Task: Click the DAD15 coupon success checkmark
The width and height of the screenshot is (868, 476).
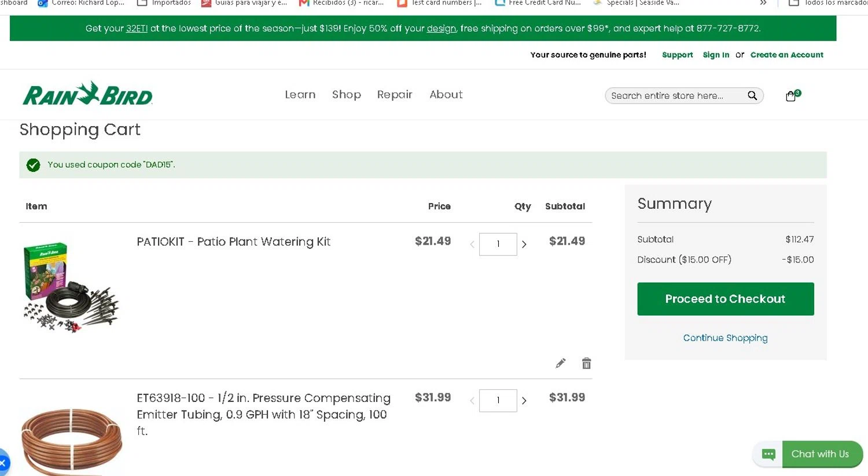Action: (34, 165)
